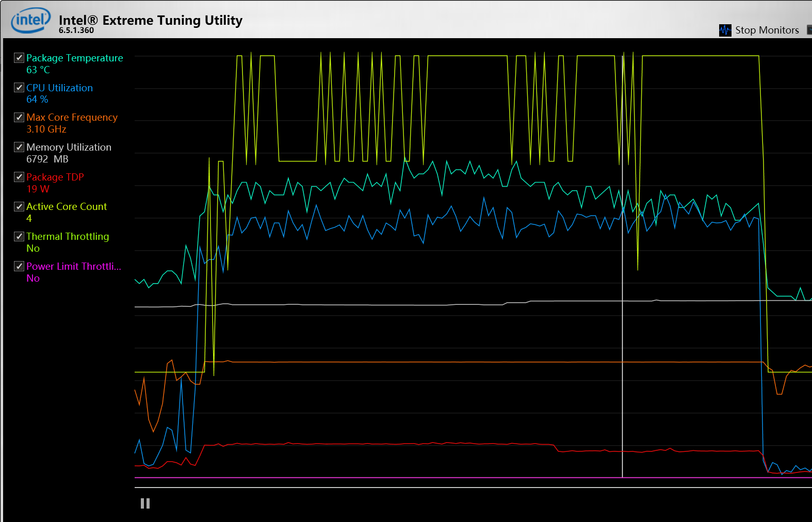Toggle the CPU Utilization checkbox
Screen dimensions: 812x522
pos(19,87)
